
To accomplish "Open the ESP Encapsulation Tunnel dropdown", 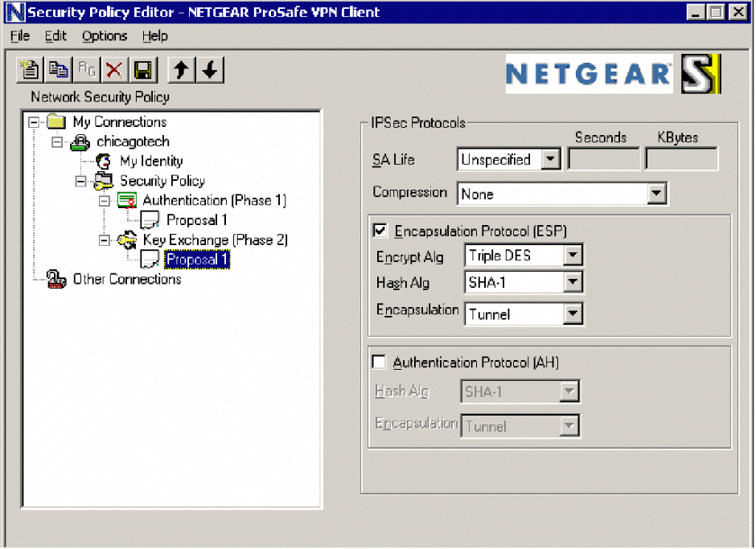I will coord(573,313).
